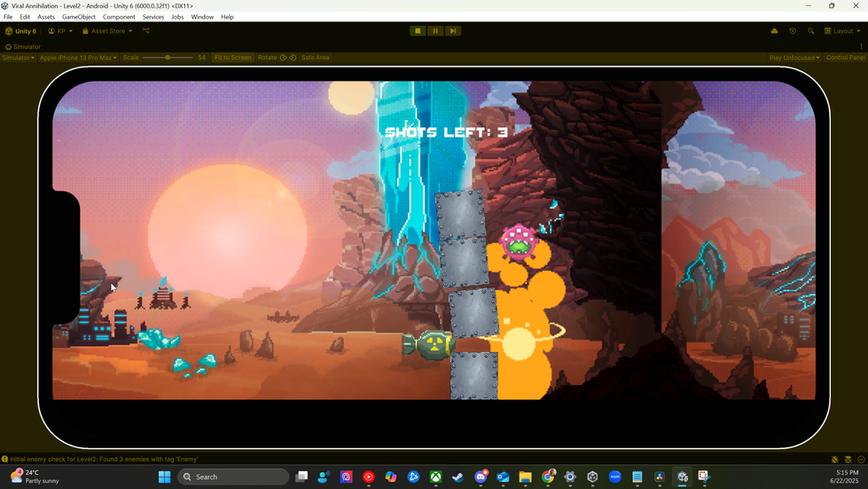Screen dimensions: 868x489
Task: Open the Play Unfocused dropdown
Action: click(794, 58)
